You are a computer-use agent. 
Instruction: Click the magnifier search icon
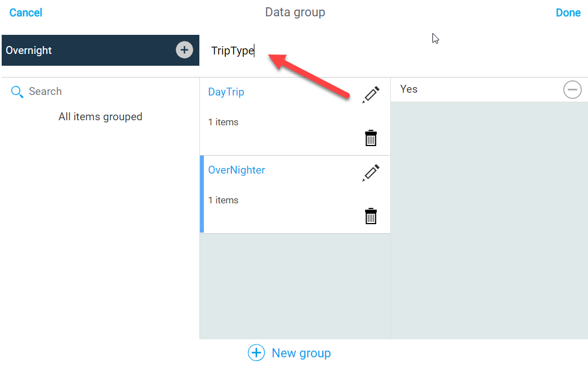pyautogui.click(x=17, y=92)
